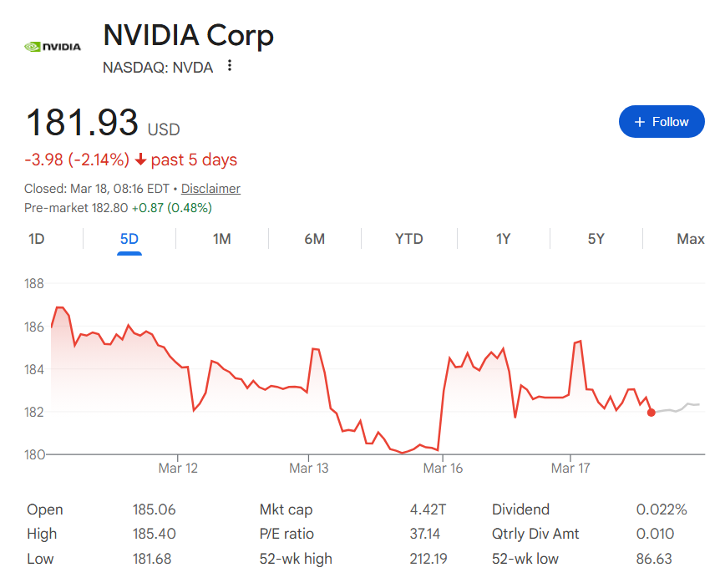Show the 1Y chart range

503,239
